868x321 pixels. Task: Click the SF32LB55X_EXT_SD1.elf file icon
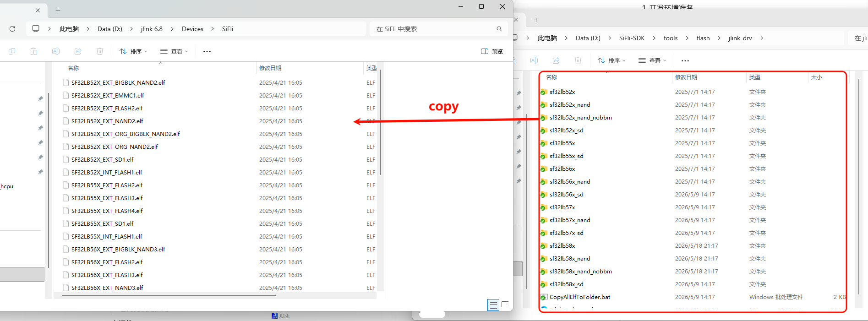click(66, 223)
